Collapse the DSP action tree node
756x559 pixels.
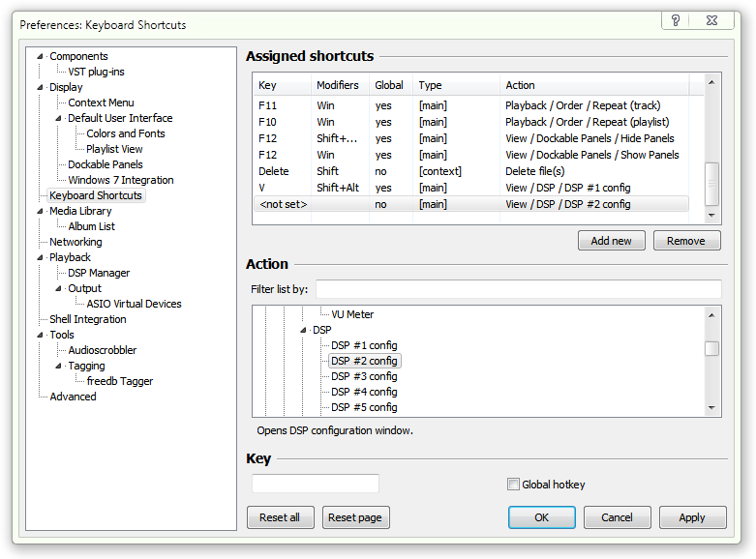304,330
